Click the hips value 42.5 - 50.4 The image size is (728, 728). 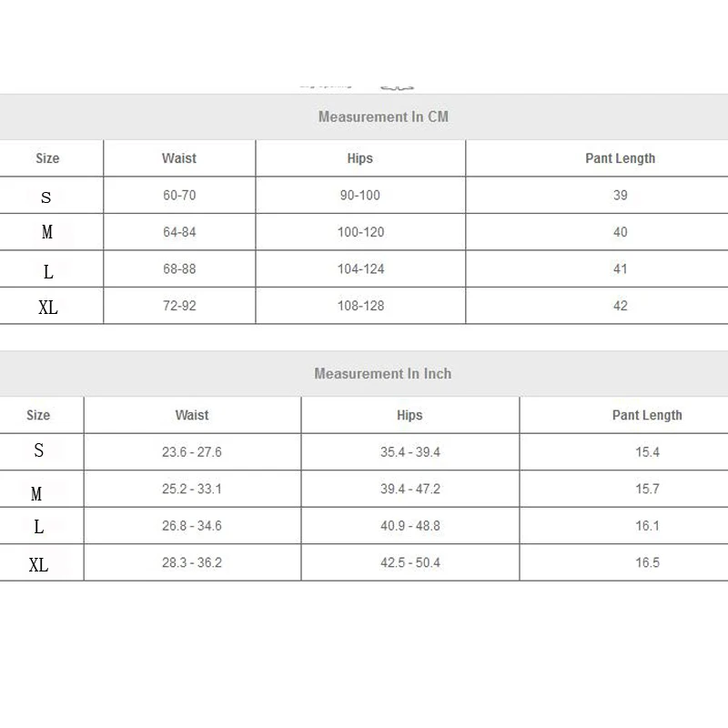point(409,563)
